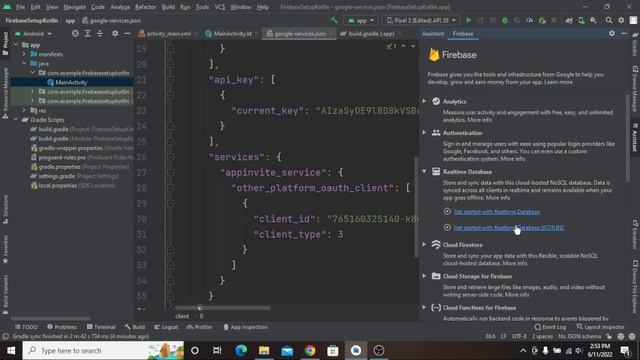This screenshot has height=360, width=640.
Task: Switch to Assistant tab
Action: (433, 33)
